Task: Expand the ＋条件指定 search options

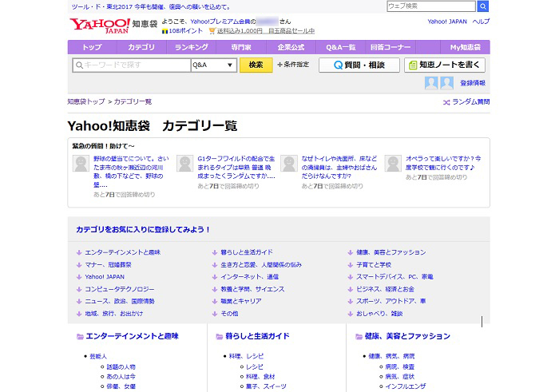Action: click(293, 65)
